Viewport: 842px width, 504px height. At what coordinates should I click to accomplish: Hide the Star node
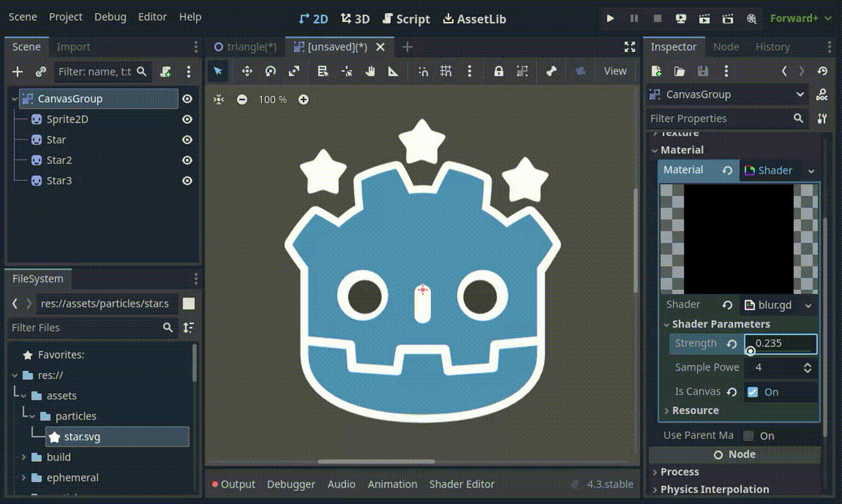(187, 140)
